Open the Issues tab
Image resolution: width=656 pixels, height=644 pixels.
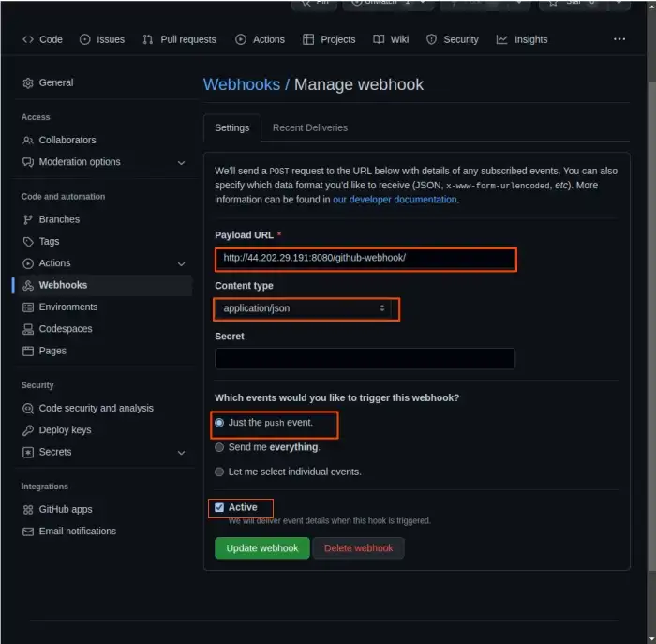101,39
